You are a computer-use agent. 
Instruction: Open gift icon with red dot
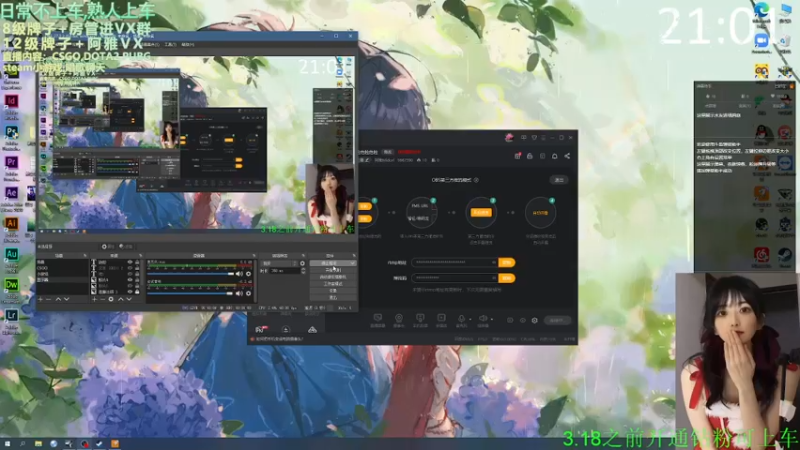click(517, 156)
